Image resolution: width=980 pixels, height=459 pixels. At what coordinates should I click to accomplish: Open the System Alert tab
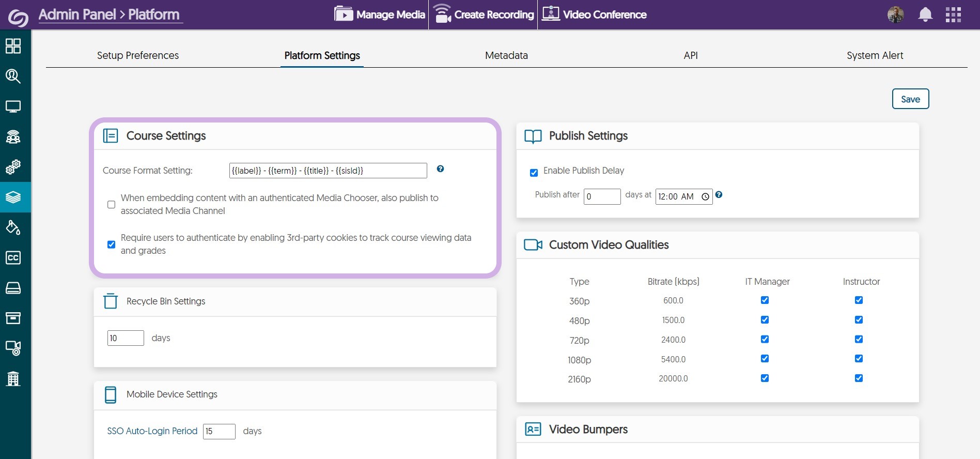[874, 55]
